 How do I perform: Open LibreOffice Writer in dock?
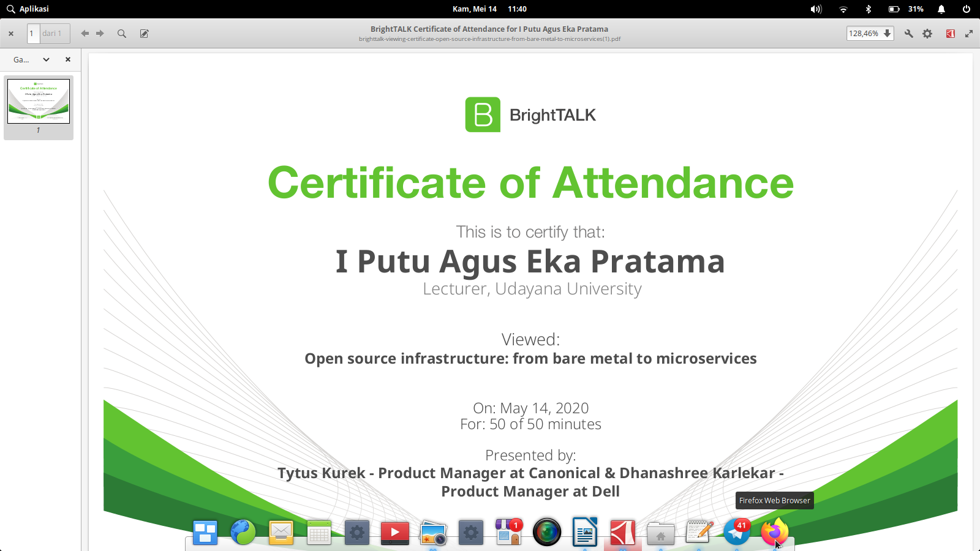[585, 533]
